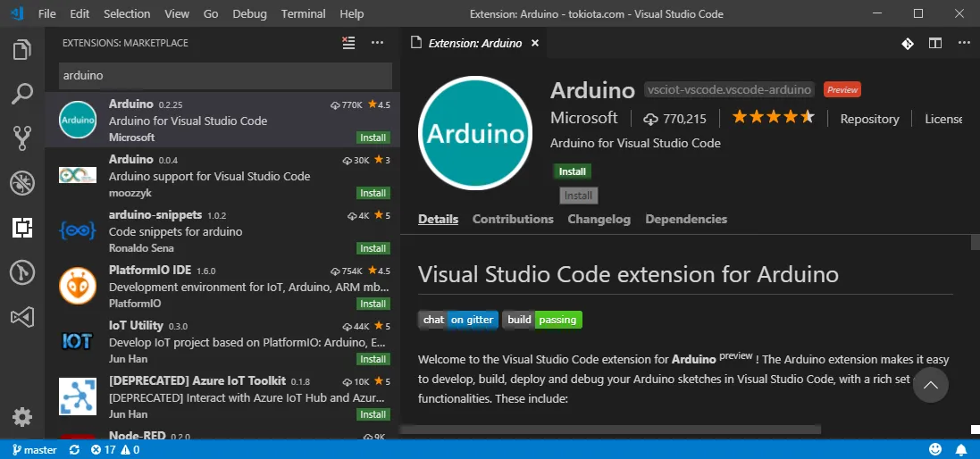Click the 'Arduino support for Visual Studio Code' description
Viewport: 980px width, 459px height.
pos(209,176)
